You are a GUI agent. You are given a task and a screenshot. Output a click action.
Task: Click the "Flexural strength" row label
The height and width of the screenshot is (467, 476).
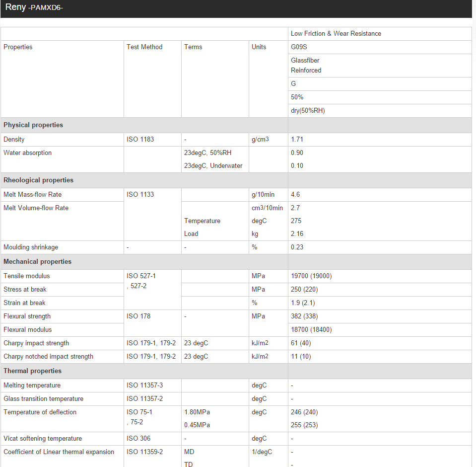(27, 316)
